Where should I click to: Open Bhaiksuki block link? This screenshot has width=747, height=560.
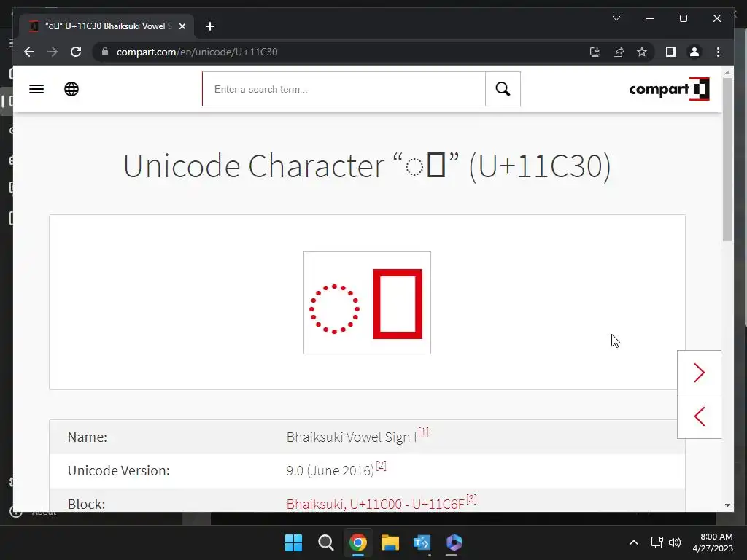[x=376, y=504]
